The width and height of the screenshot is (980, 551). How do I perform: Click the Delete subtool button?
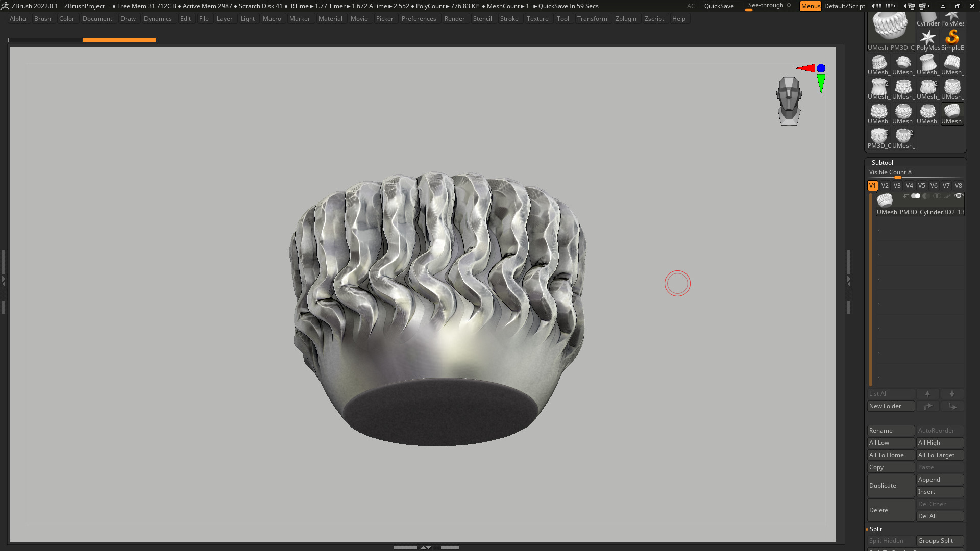[891, 510]
